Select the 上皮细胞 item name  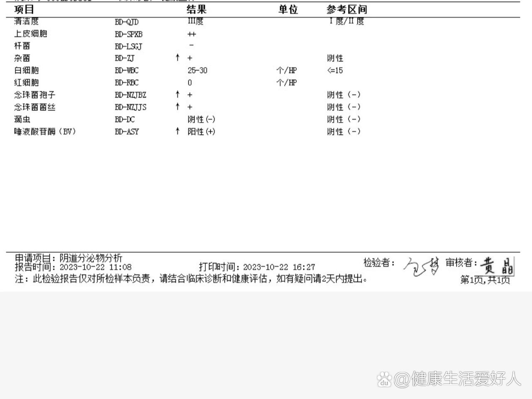pyautogui.click(x=30, y=34)
